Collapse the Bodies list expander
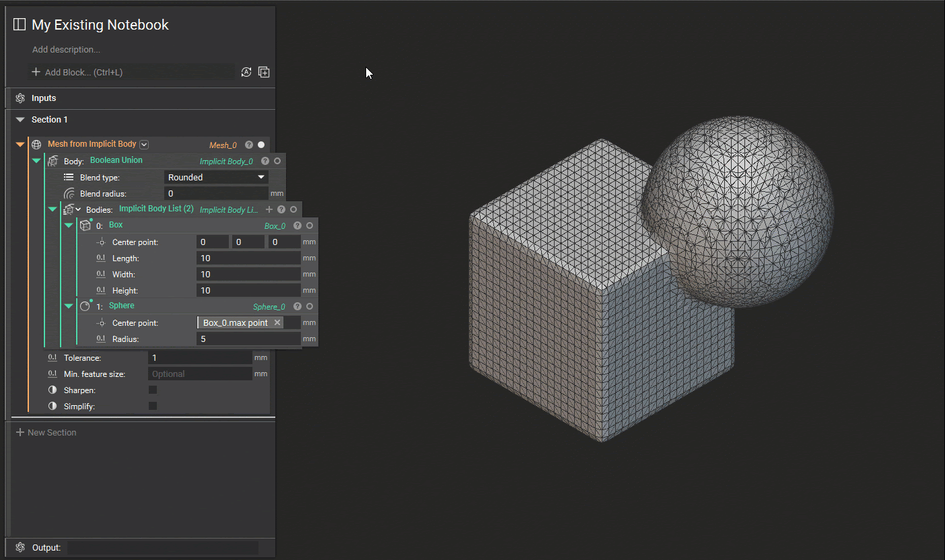 tap(53, 209)
